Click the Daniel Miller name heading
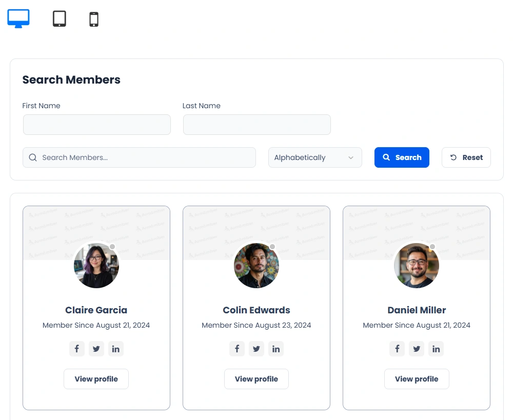 pos(417,310)
